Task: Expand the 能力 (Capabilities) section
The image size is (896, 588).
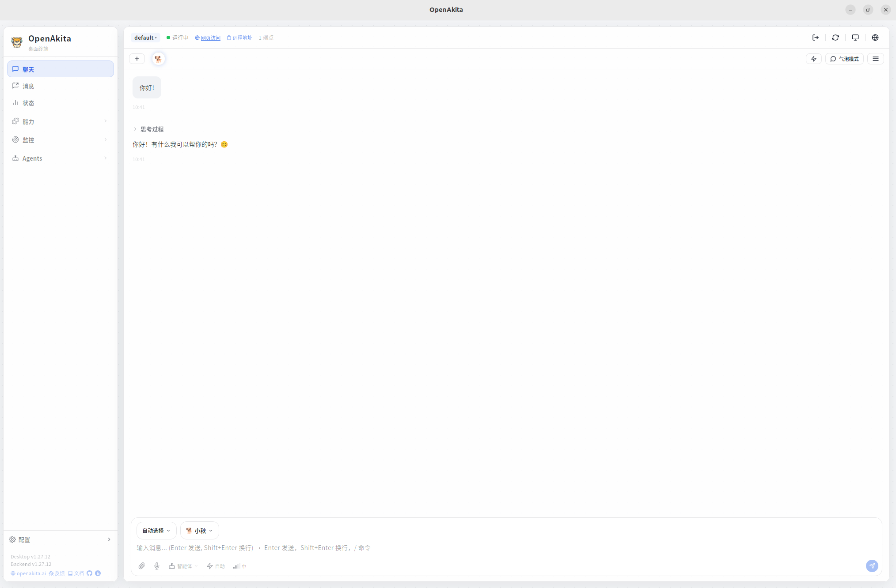Action: 61,121
